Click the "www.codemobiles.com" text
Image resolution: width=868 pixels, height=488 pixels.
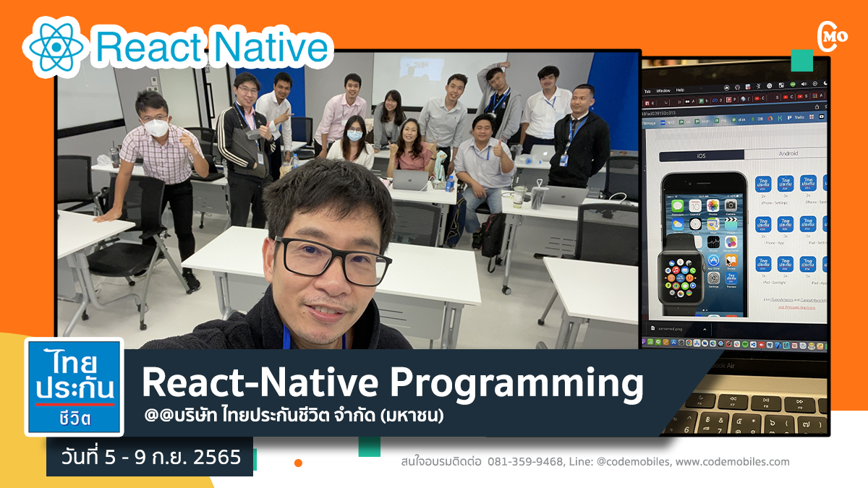(733, 461)
